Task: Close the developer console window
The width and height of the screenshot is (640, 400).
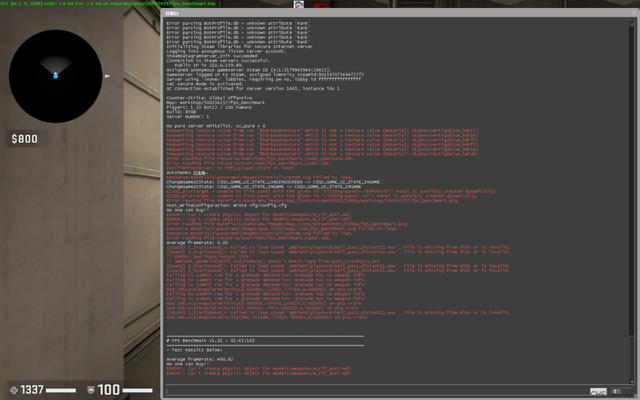Action: click(634, 13)
